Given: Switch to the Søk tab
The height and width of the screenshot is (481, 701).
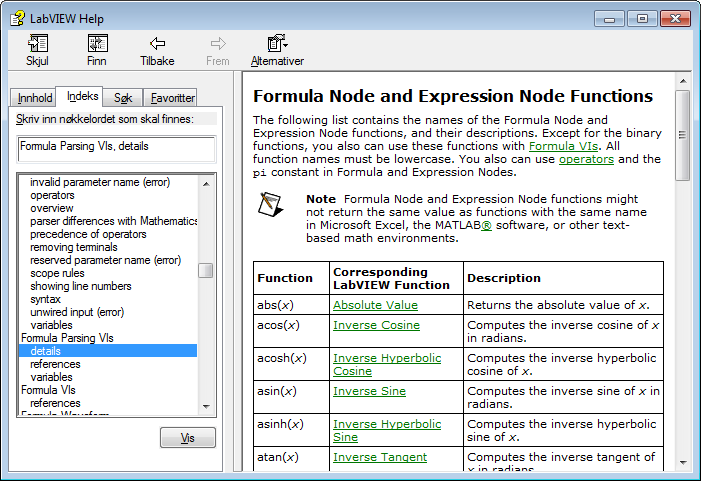Looking at the screenshot, I should point(122,98).
